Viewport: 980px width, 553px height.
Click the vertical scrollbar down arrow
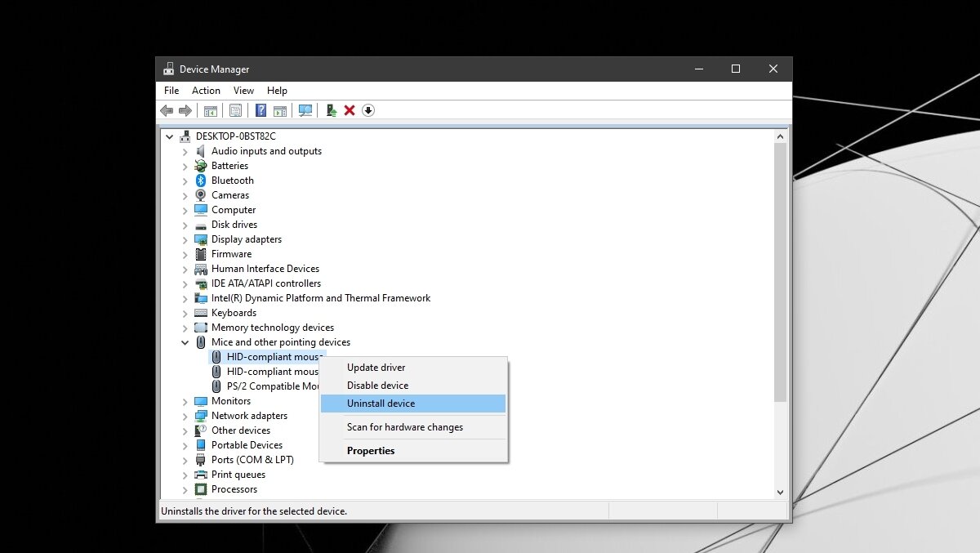coord(781,492)
